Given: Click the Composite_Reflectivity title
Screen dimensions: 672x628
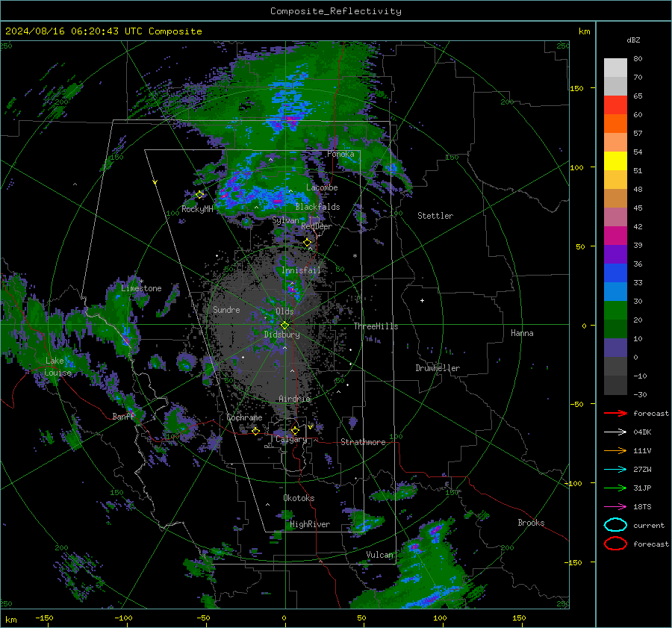Looking at the screenshot, I should pyautogui.click(x=336, y=11).
